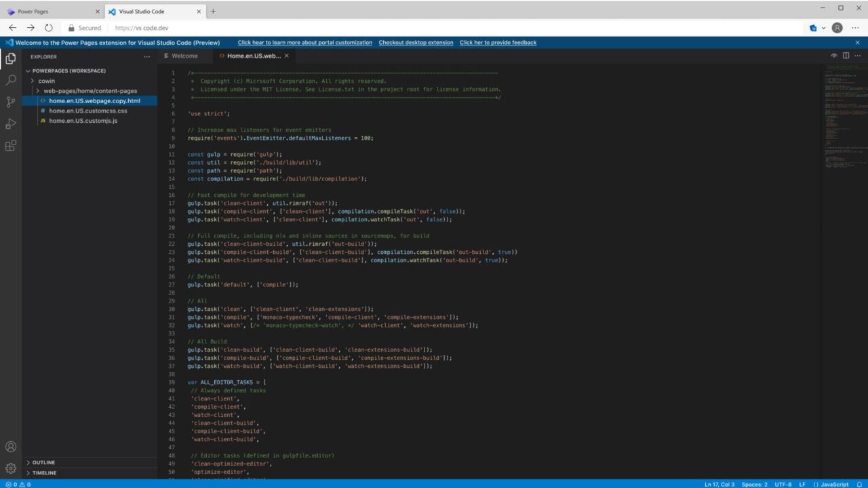Click the provide feedback link

pos(498,43)
